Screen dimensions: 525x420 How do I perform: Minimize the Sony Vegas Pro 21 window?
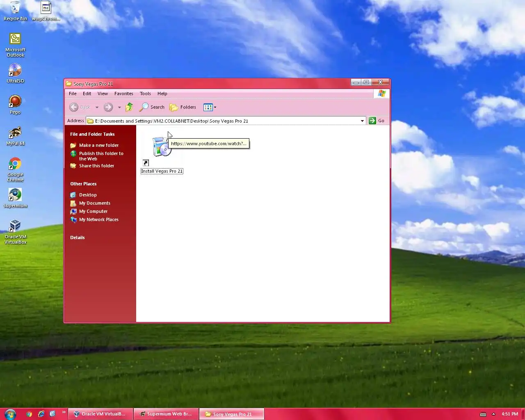pos(356,82)
